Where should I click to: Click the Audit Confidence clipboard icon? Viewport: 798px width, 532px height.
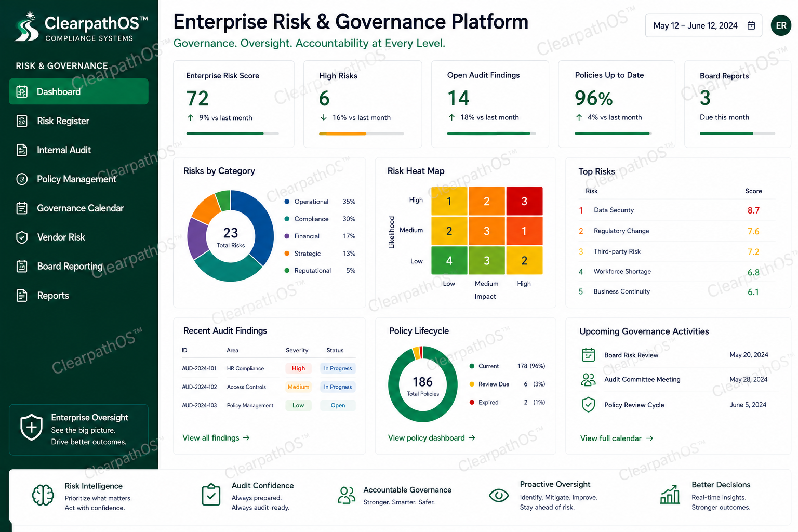211,495
